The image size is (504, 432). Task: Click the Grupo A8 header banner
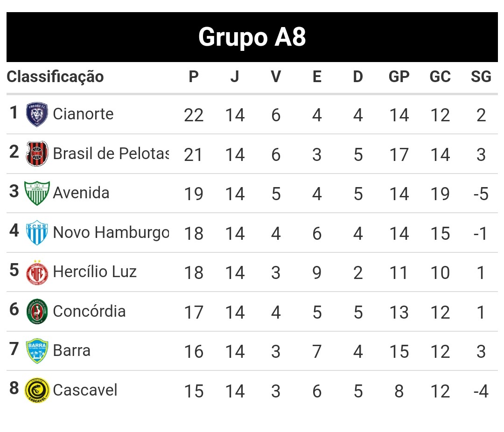click(252, 37)
